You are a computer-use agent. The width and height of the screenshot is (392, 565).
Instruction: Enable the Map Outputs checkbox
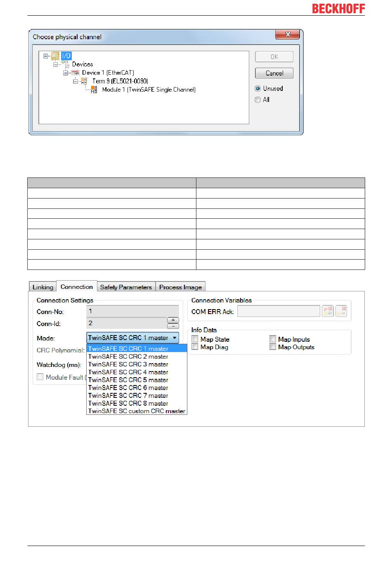pyautogui.click(x=273, y=347)
